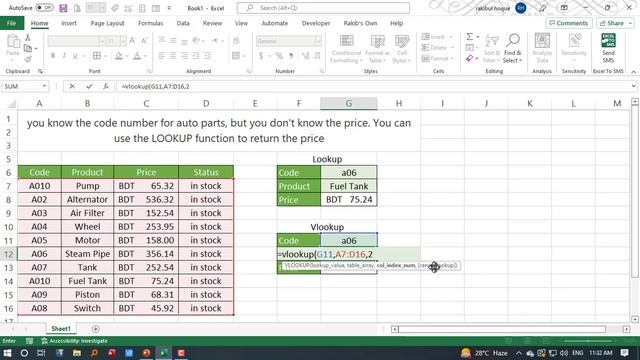
Task: Click the Percent Style icon
Action: (x=280, y=56)
